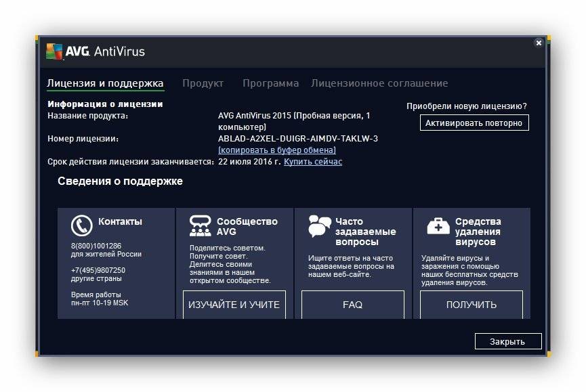The height and width of the screenshot is (392, 586).
Task: Click the AVG AntiVirus logo icon
Action: (x=54, y=51)
